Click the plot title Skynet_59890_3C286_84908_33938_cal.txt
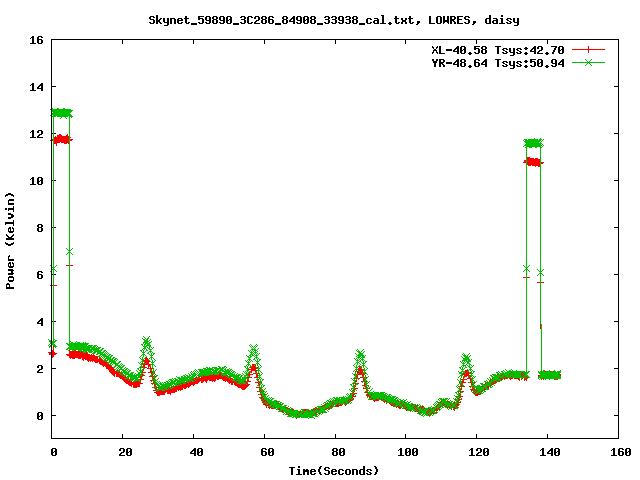 click(x=284, y=20)
